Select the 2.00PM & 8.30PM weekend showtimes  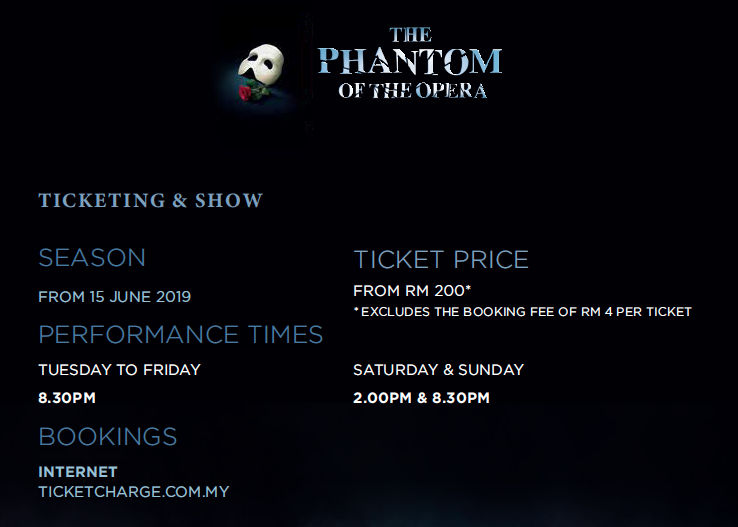[422, 398]
